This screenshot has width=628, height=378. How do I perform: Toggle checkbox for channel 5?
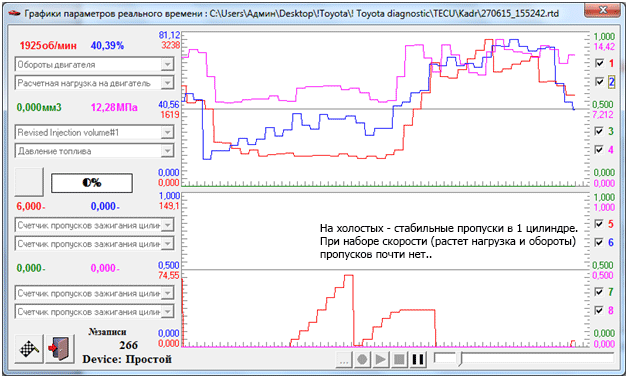coord(600,224)
